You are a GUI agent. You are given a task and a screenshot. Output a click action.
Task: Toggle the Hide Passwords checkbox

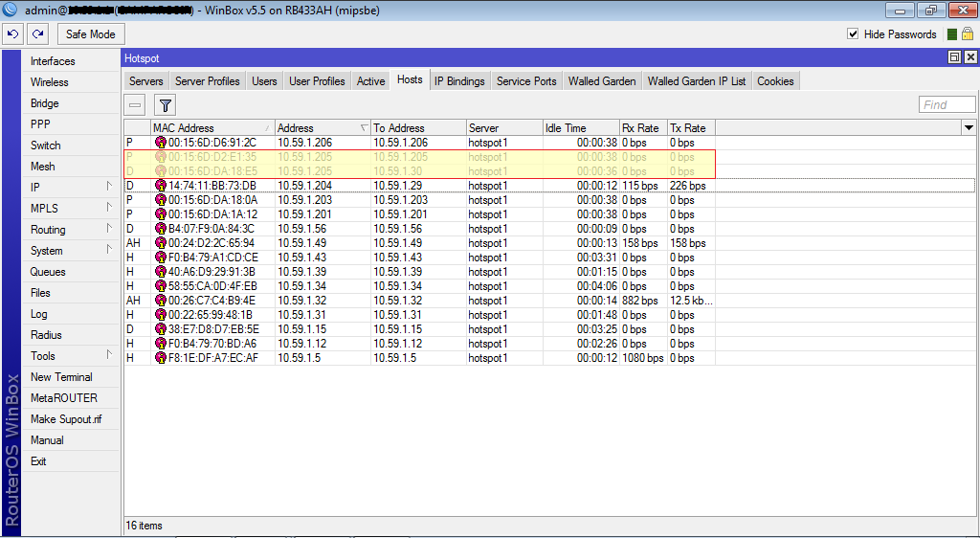[x=853, y=34]
